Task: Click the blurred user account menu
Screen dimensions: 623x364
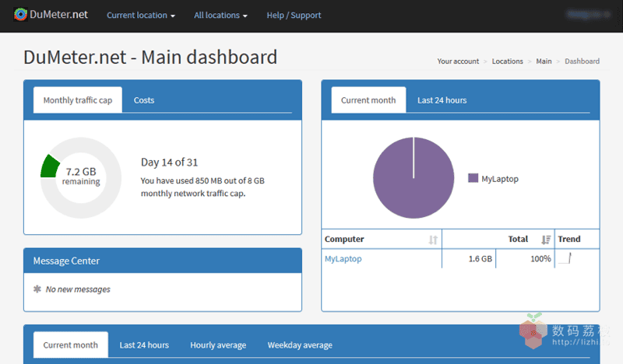Action: coord(588,14)
